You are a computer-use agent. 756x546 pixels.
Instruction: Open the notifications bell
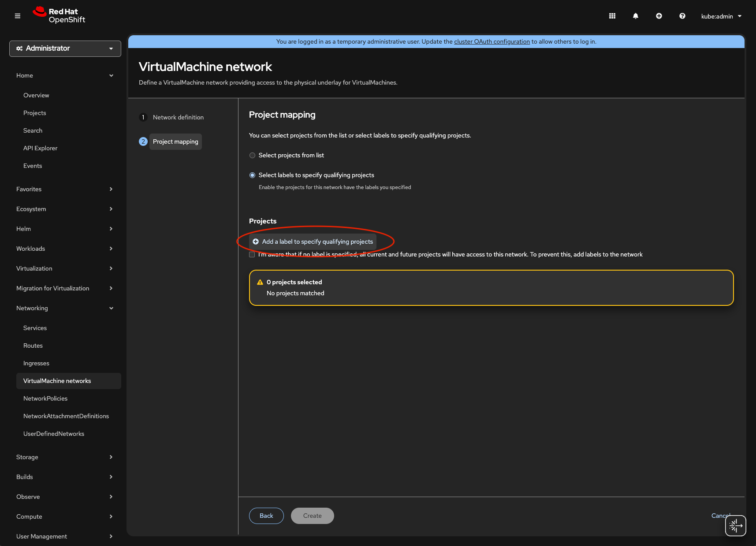coord(636,16)
